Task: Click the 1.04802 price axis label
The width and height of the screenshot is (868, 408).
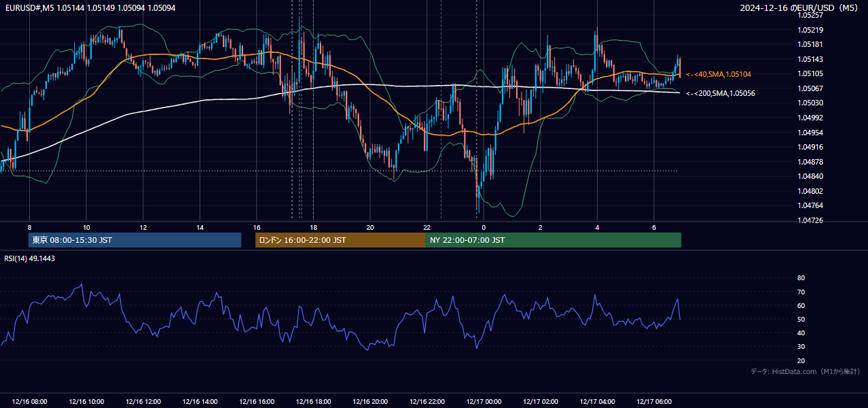Action: 810,191
